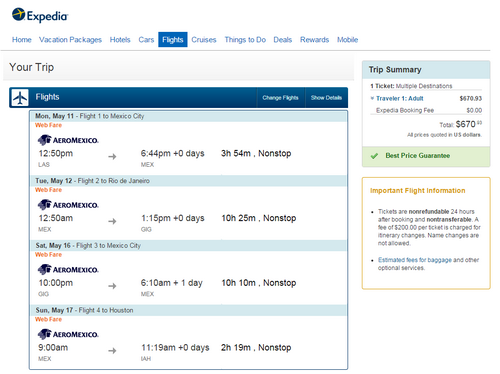
Task: Expand flight info with Show Details
Action: click(326, 98)
